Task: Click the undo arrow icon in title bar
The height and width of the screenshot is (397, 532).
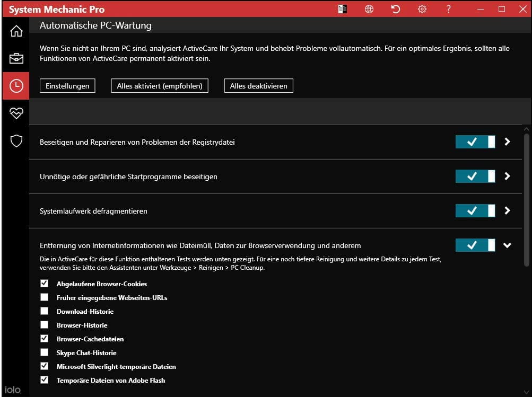Action: 396,9
